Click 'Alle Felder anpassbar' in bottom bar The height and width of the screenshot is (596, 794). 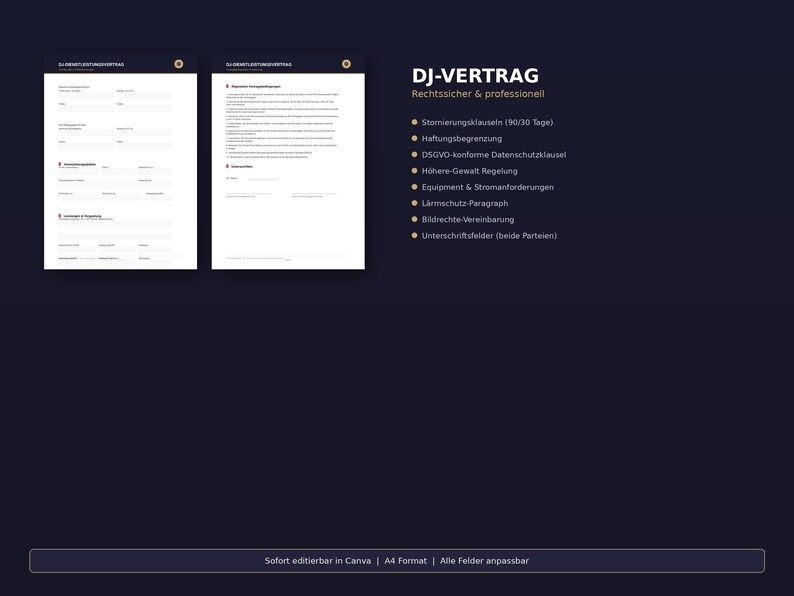point(484,561)
